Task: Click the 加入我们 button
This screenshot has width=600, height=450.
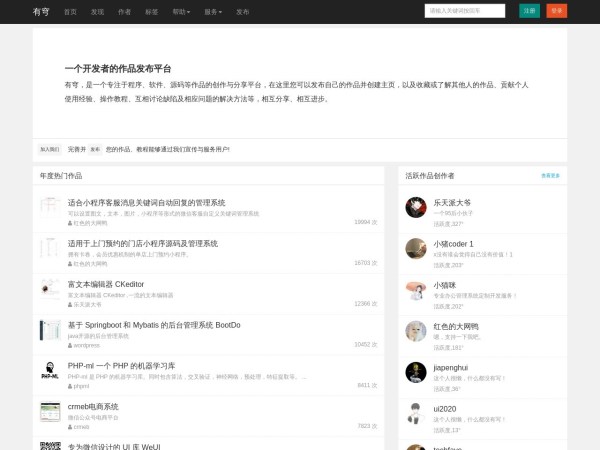Action: (x=50, y=149)
